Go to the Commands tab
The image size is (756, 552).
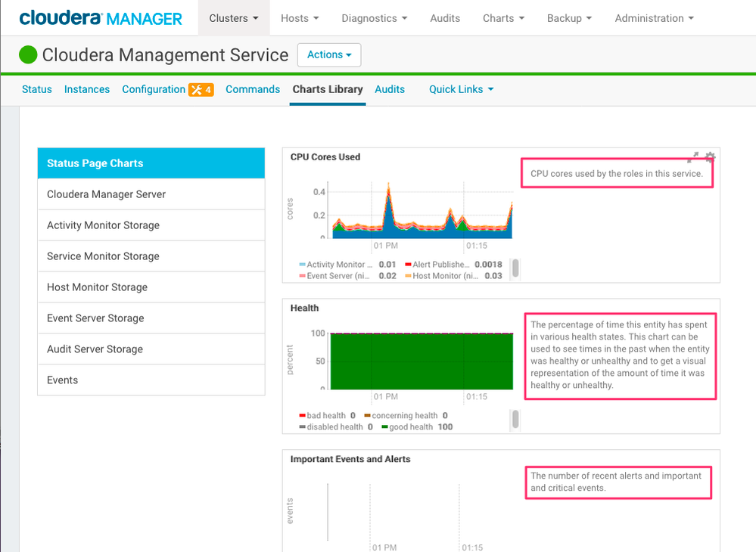click(253, 89)
